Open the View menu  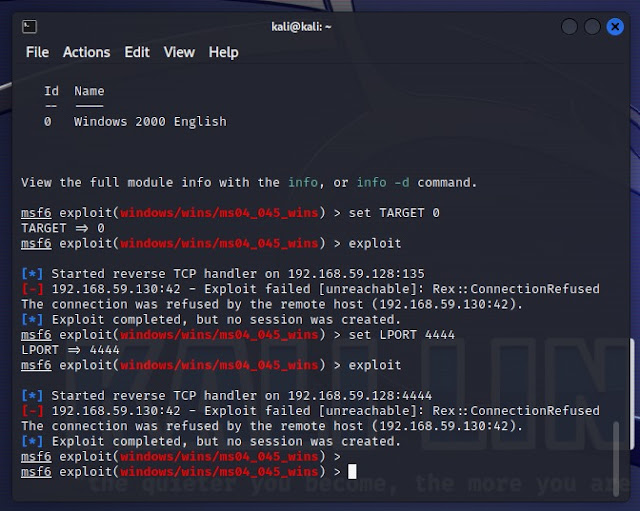(179, 52)
